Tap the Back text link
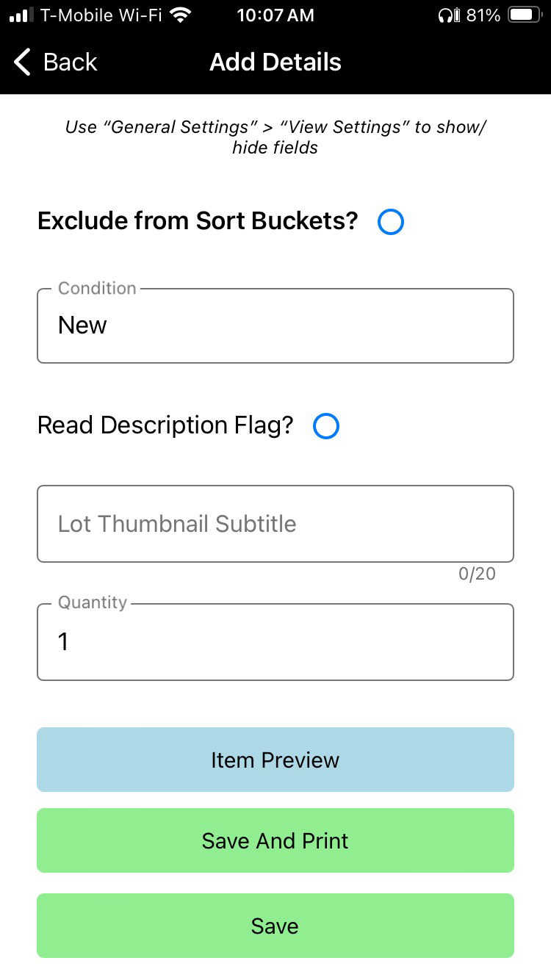The height and width of the screenshot is (980, 551). (70, 62)
